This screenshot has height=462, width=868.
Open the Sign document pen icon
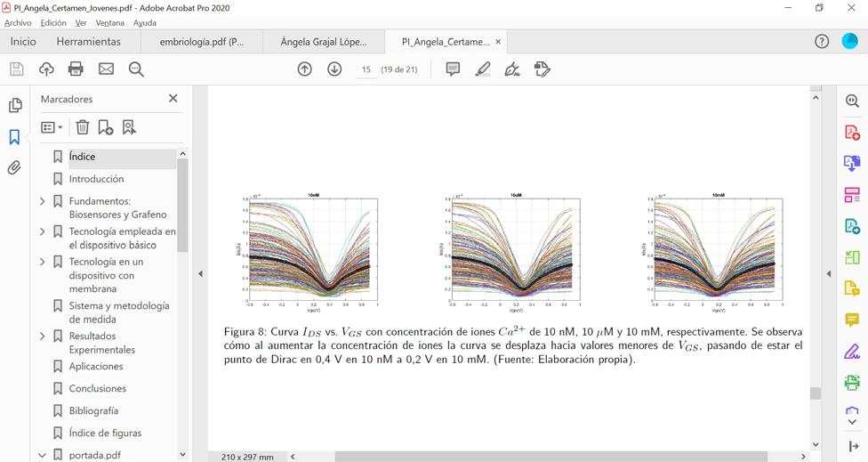pos(512,69)
